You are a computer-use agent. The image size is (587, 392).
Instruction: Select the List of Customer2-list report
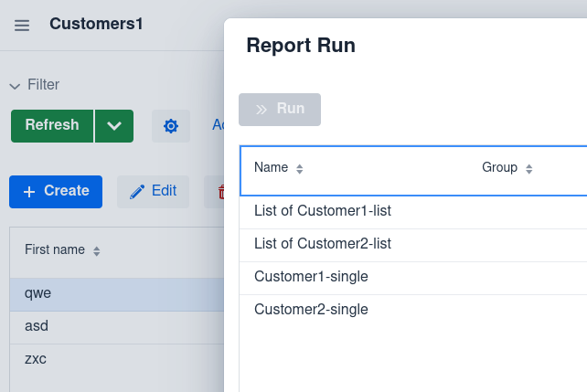323,244
